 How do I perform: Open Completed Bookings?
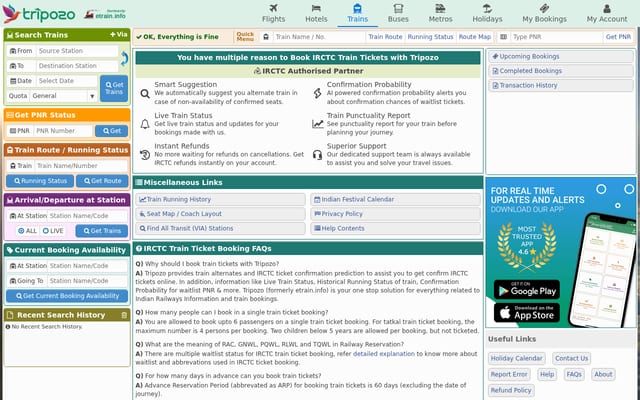561,71
